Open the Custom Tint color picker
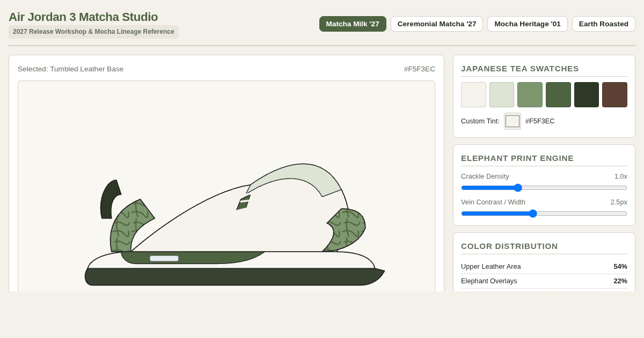644x338 pixels. (x=513, y=121)
